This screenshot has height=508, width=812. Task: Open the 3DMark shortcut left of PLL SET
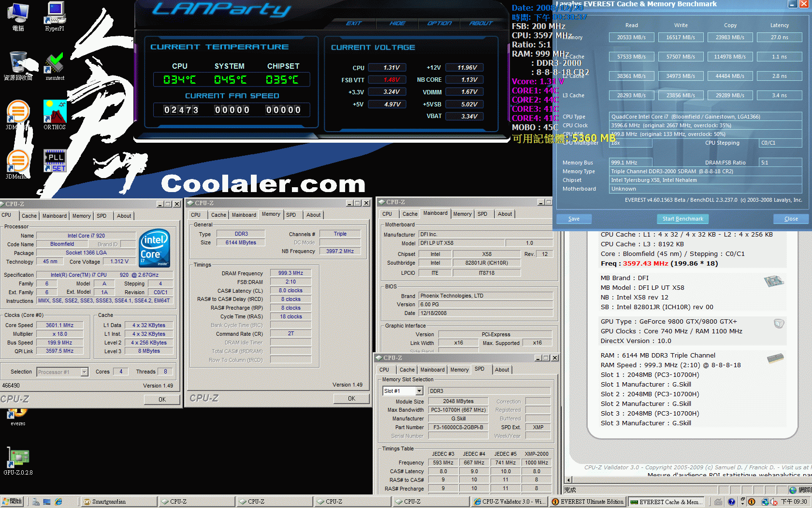[x=18, y=164]
